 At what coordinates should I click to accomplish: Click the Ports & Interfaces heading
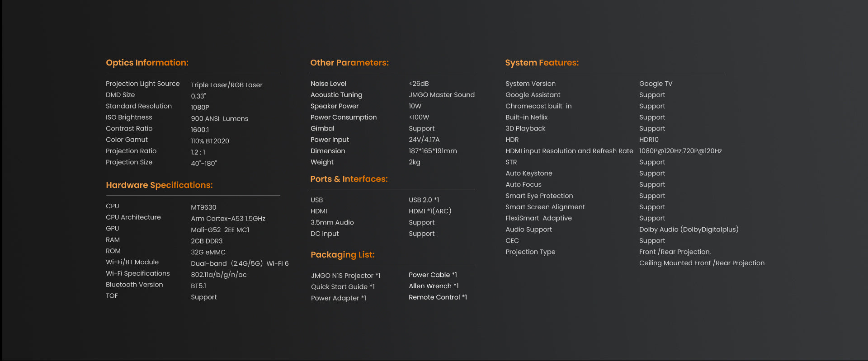(349, 179)
